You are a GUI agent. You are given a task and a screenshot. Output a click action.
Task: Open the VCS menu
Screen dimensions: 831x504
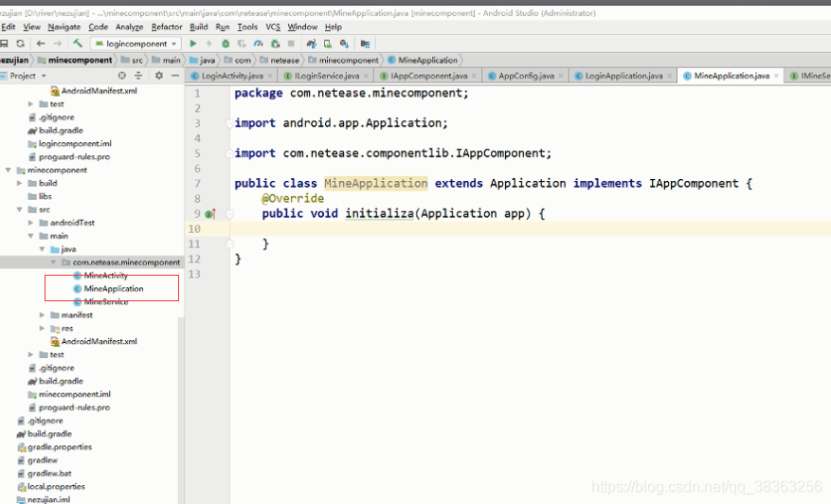point(273,27)
